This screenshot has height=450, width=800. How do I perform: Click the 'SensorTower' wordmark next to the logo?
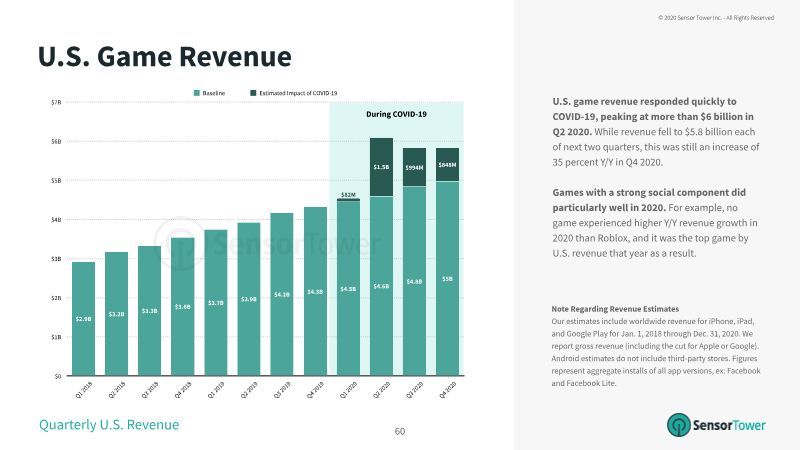tap(729, 425)
